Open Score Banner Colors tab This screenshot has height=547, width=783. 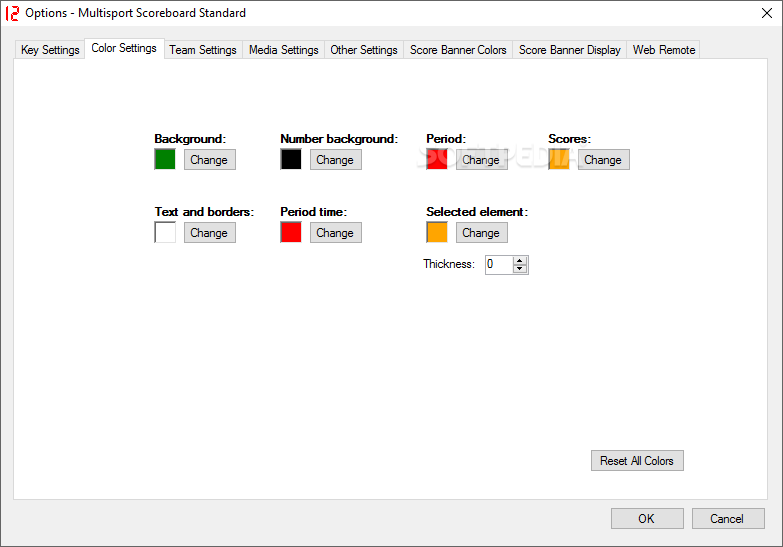pos(458,49)
